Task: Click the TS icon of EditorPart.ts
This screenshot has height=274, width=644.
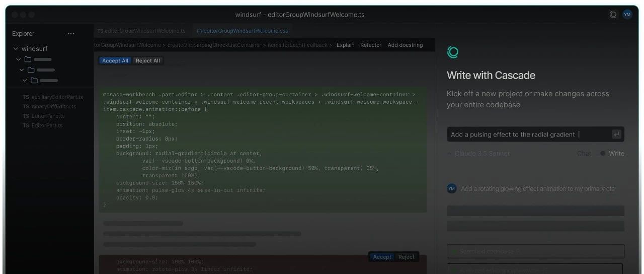Action: pos(26,125)
